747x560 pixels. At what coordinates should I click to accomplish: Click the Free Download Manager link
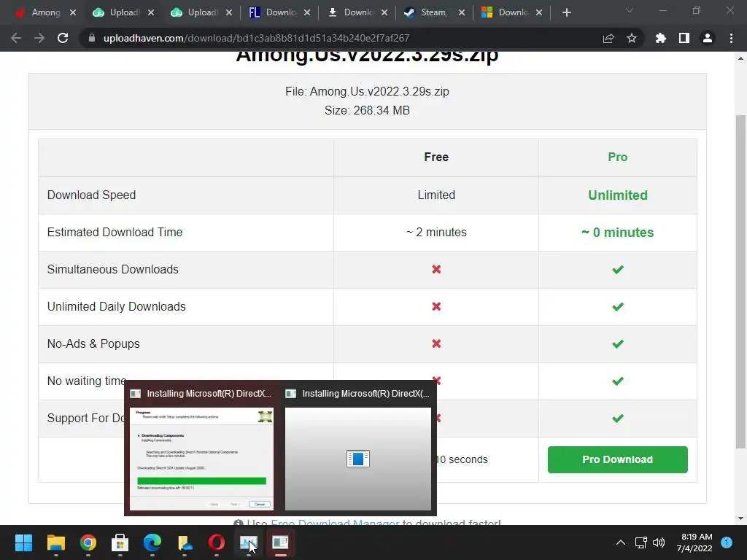coord(335,524)
